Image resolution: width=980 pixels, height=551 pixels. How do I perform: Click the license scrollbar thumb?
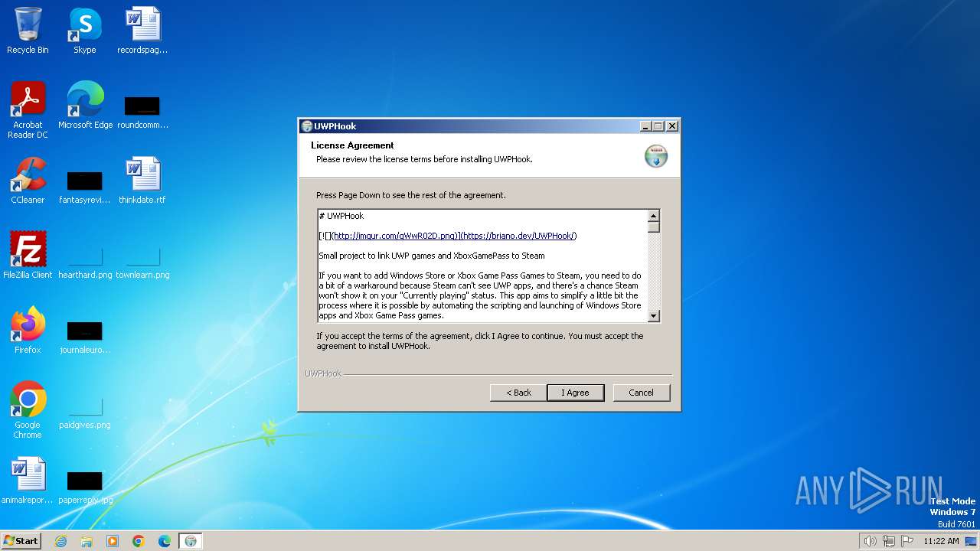pos(654,227)
